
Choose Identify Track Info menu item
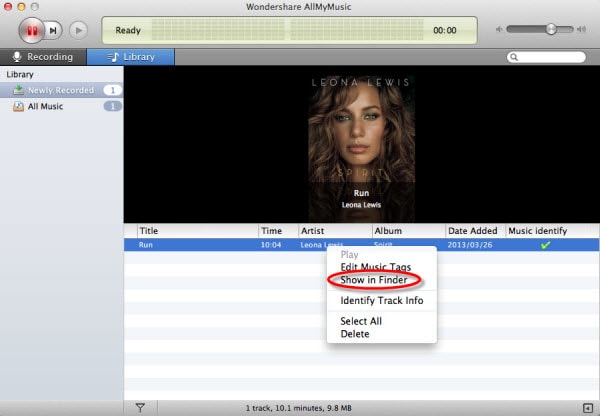click(x=382, y=300)
